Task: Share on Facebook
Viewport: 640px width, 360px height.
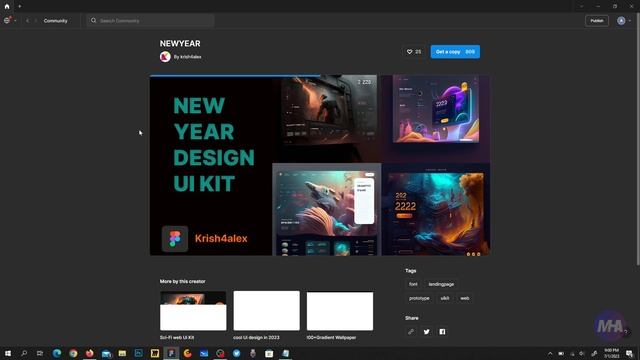Action: [442, 332]
